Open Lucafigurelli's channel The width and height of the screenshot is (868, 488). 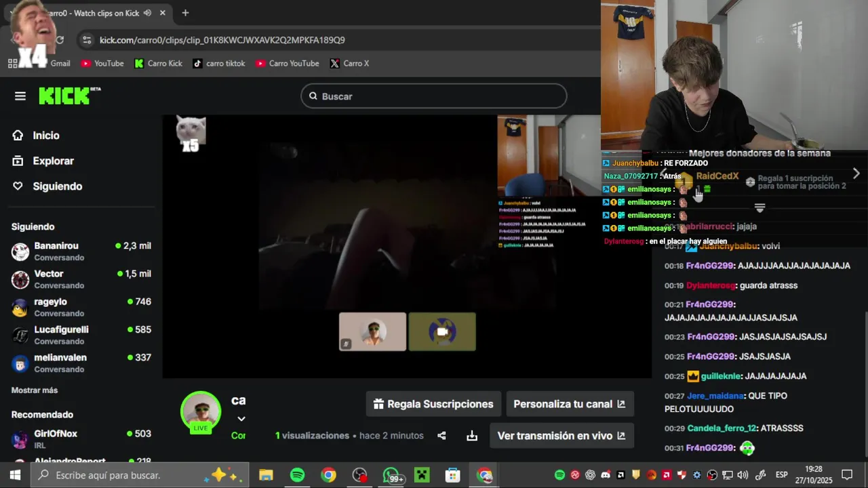click(81, 335)
